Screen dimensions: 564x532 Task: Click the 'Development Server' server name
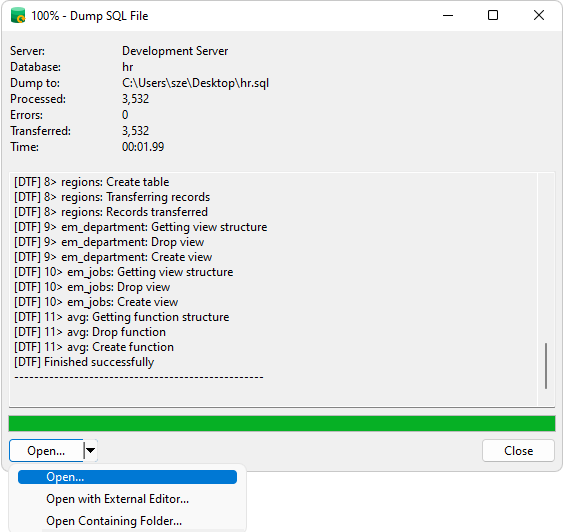[x=175, y=51]
